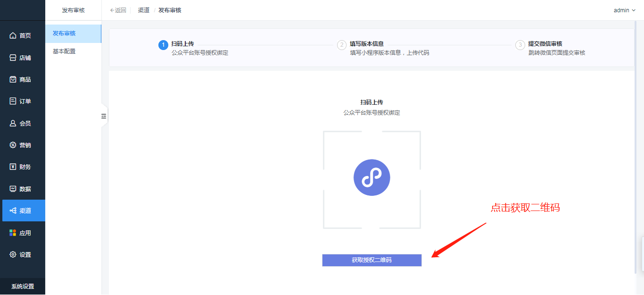The width and height of the screenshot is (644, 295).
Task: Select step 1 circle 扫码上传
Action: [x=163, y=45]
